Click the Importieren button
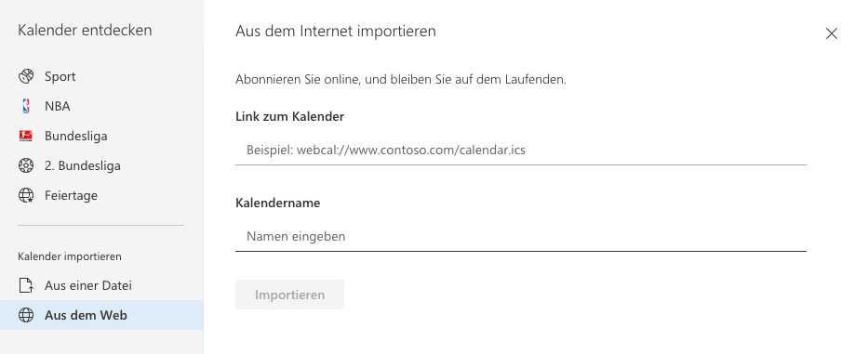This screenshot has height=354, width=868. [289, 295]
